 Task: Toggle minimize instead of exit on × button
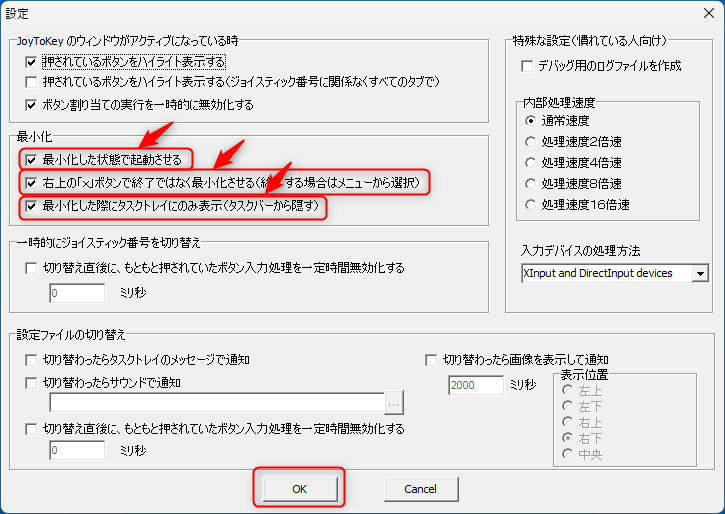tap(32, 183)
